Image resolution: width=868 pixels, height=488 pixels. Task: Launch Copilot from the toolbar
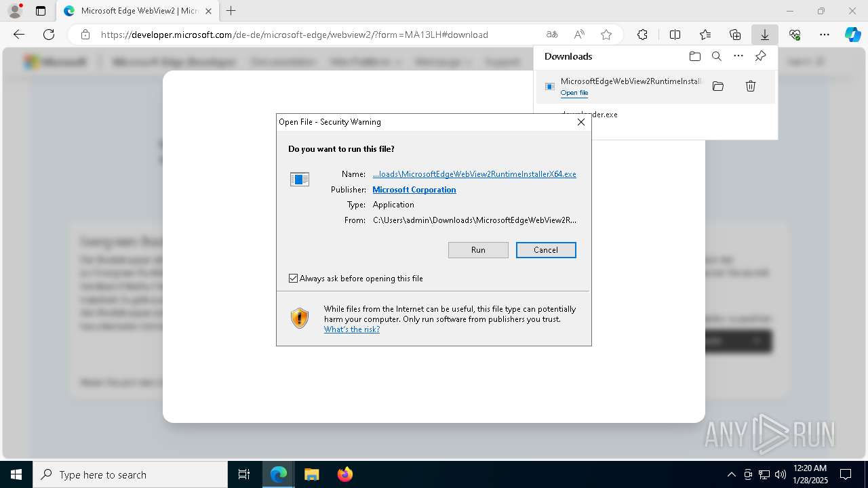point(852,35)
